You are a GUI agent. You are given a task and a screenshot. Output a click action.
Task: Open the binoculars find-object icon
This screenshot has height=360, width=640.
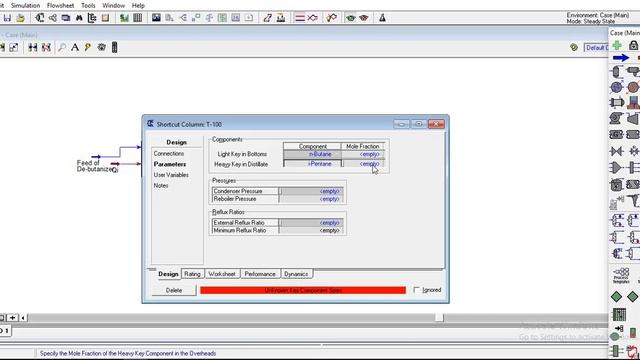79,18
